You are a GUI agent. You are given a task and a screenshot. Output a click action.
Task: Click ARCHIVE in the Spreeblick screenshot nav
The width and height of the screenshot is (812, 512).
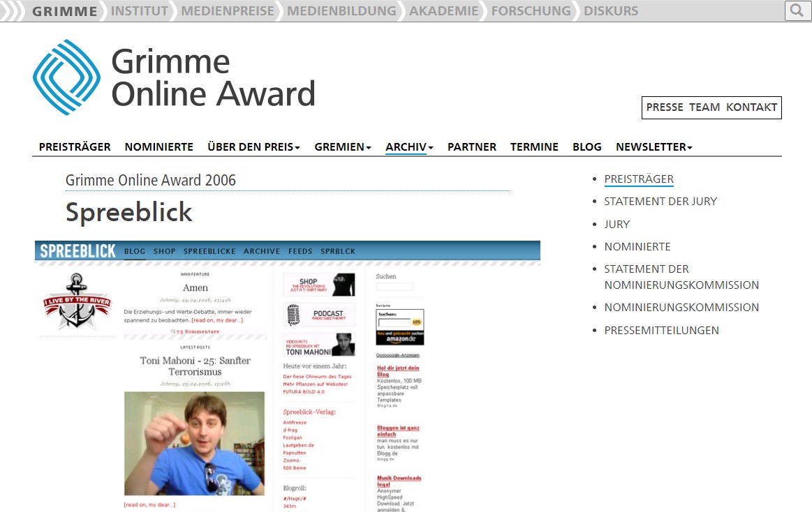[262, 251]
